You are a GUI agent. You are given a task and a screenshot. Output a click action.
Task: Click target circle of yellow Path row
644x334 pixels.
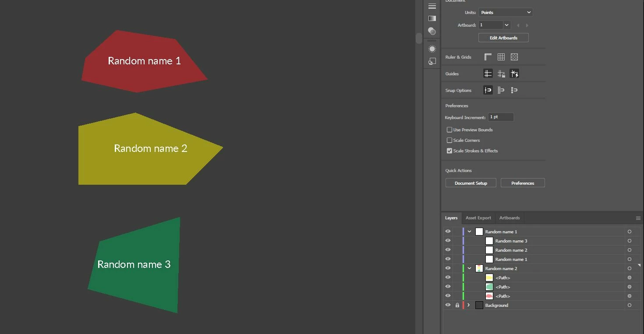point(630,278)
